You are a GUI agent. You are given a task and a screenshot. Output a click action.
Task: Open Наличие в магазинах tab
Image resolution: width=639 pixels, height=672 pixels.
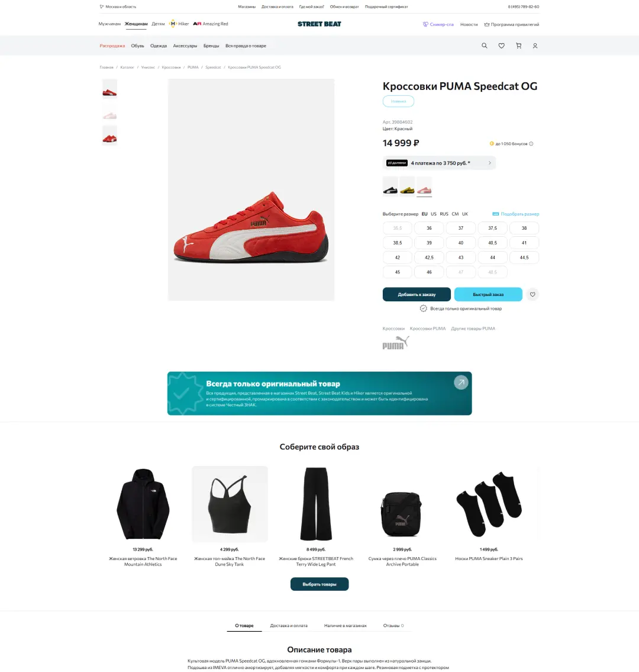pos(345,626)
